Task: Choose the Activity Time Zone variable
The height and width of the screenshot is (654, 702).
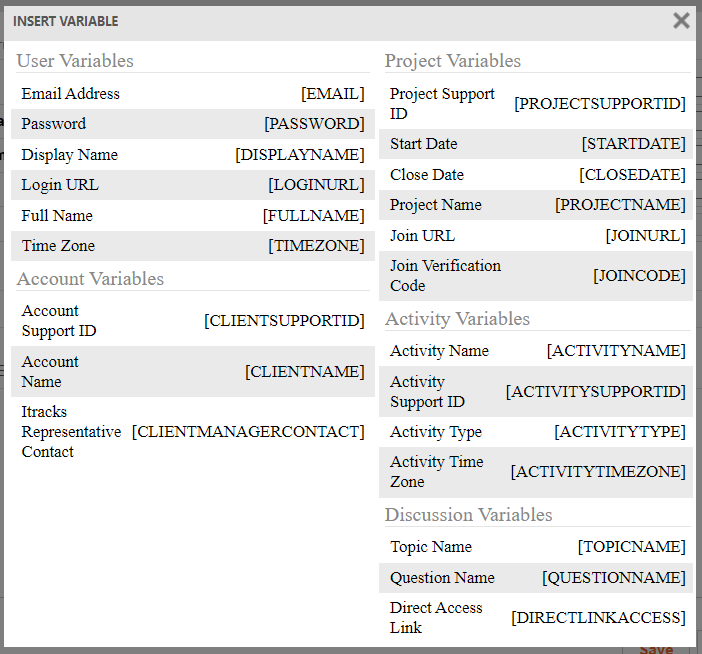Action: click(x=536, y=472)
